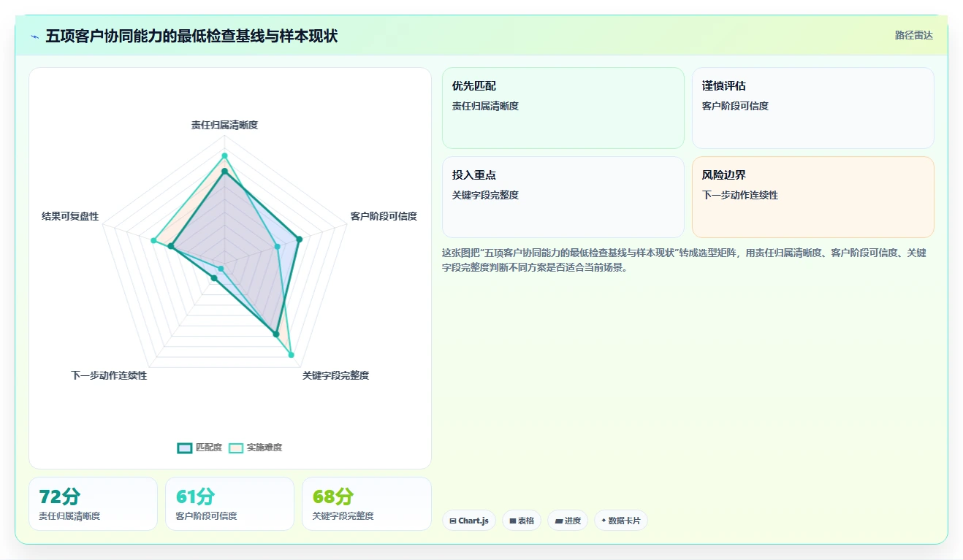Image resolution: width=963 pixels, height=560 pixels.
Task: Select the Chart.js tag chip
Action: coord(469,521)
